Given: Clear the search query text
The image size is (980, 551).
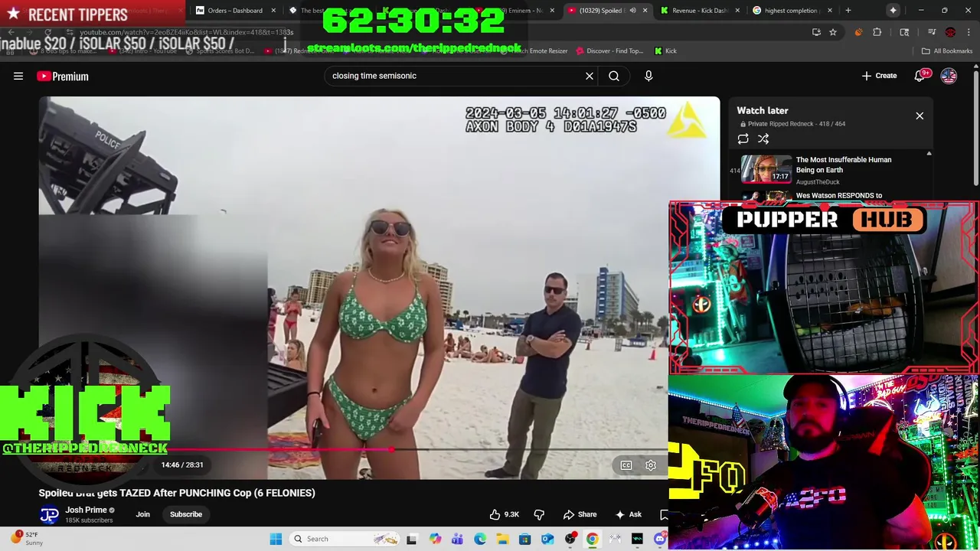Looking at the screenshot, I should 590,76.
